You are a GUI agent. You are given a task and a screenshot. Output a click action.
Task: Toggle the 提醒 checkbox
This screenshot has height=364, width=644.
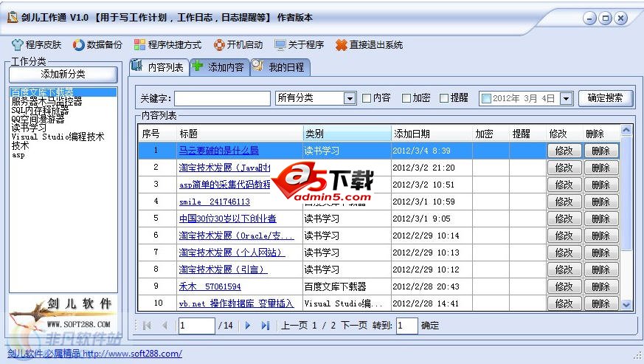[443, 98]
